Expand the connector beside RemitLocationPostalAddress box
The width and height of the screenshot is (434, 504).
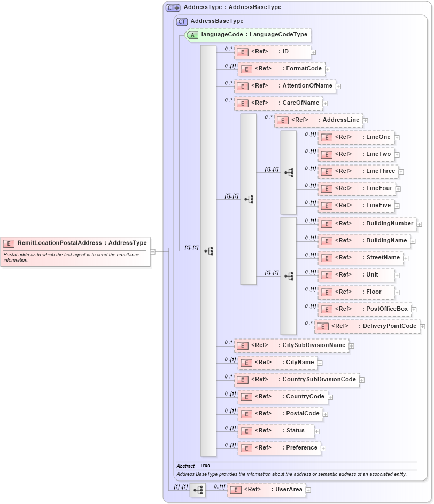click(x=153, y=251)
